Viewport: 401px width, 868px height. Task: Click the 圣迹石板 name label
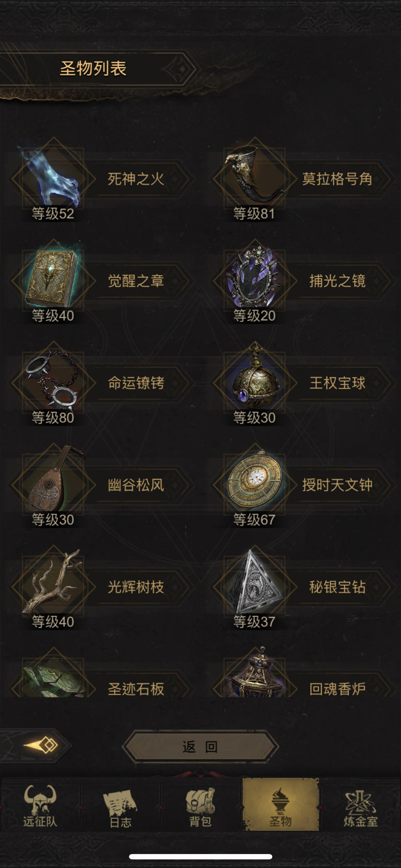pyautogui.click(x=136, y=688)
